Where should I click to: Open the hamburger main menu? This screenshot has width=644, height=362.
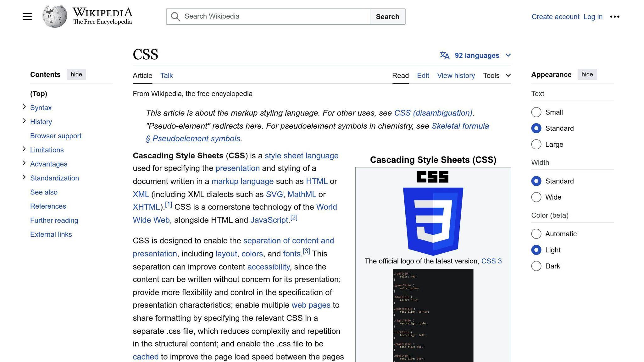(x=27, y=16)
